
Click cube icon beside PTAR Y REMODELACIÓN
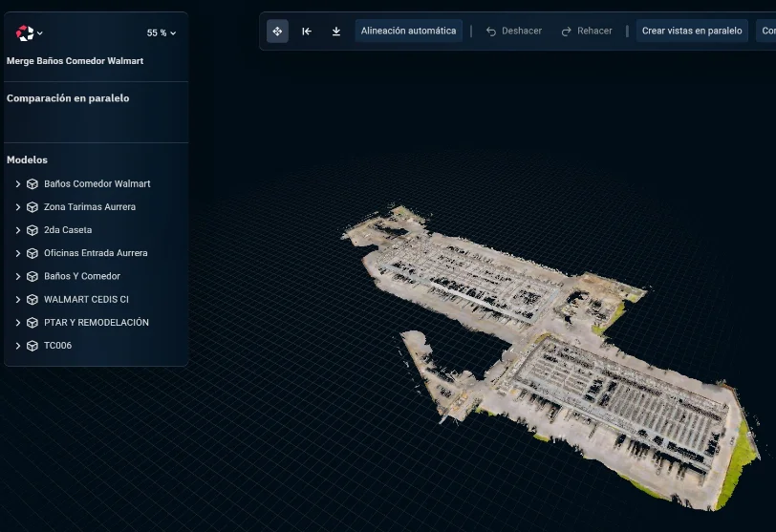point(32,323)
